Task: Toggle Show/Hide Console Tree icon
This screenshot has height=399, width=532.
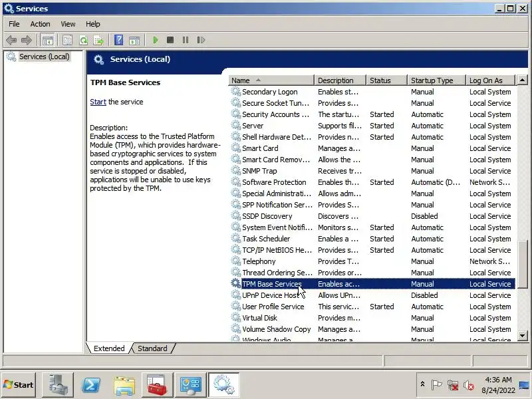Action: [47, 40]
